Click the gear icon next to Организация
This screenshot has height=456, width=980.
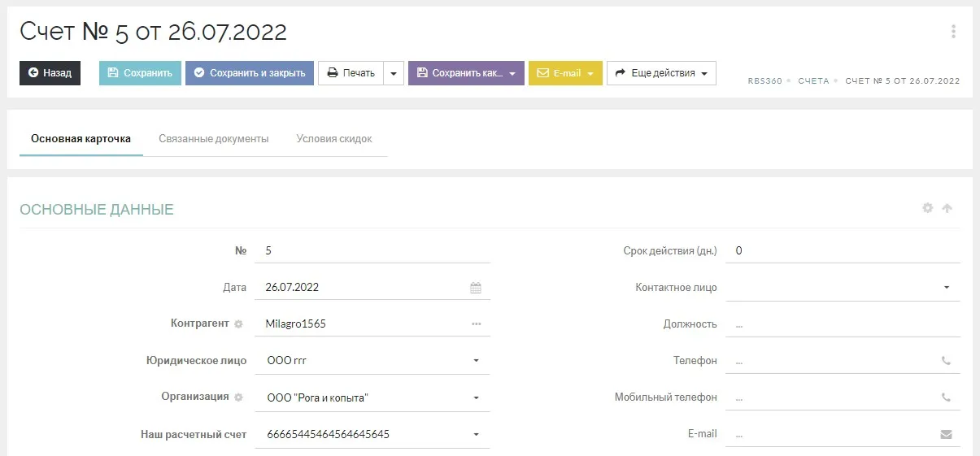pos(238,397)
